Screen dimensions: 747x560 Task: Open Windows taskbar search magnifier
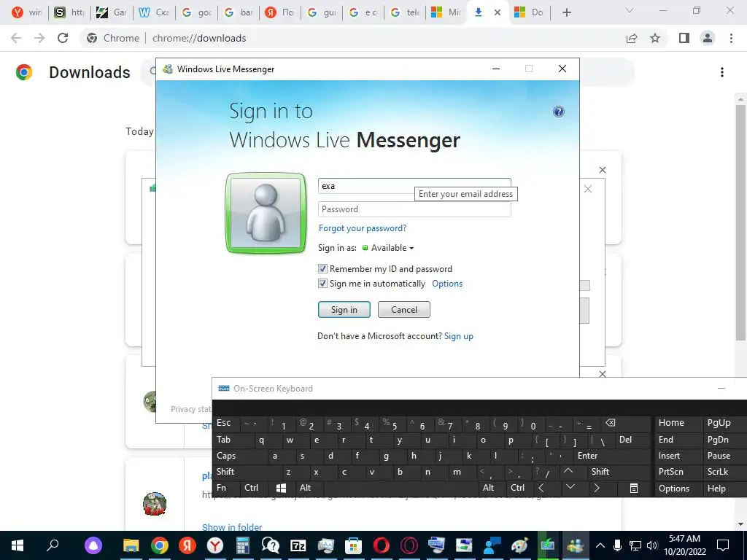click(x=53, y=545)
